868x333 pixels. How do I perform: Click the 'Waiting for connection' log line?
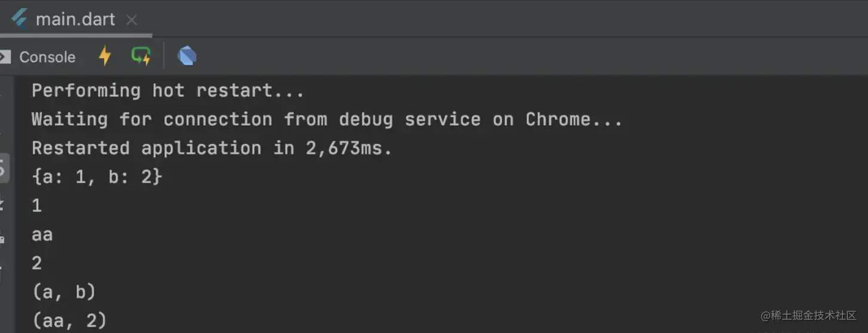point(327,119)
